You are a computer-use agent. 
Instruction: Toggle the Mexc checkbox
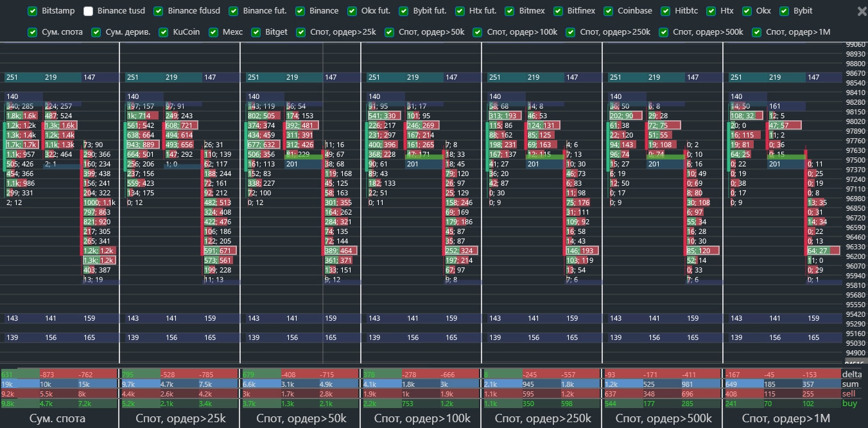214,32
